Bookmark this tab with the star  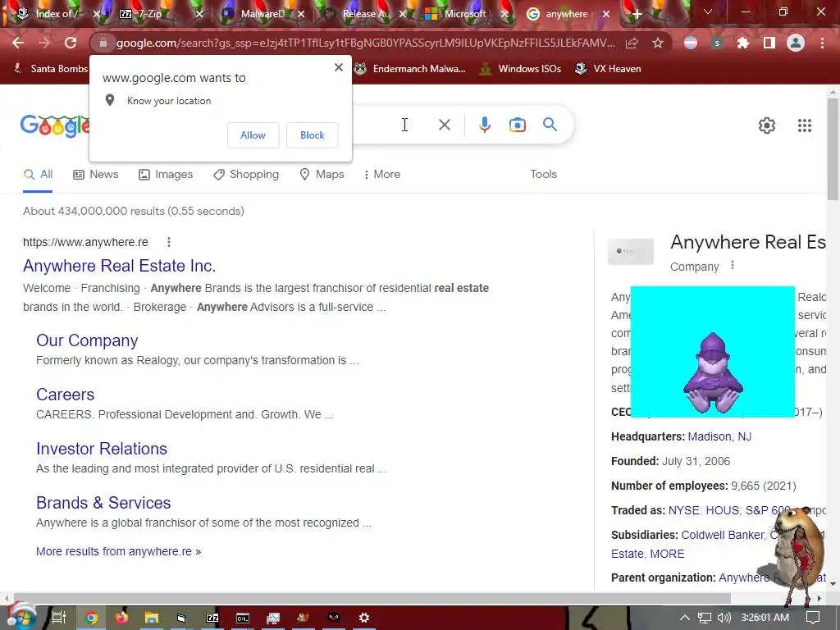[658, 43]
